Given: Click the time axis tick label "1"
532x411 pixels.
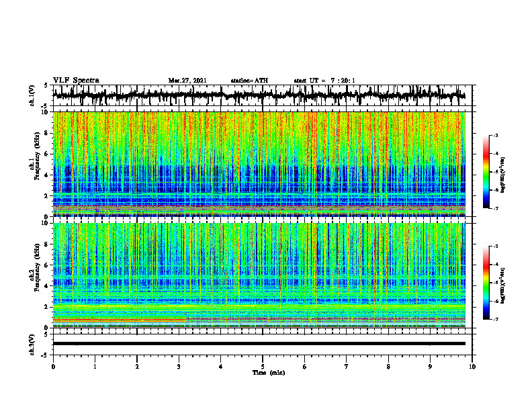Looking at the screenshot, I should point(95,367).
